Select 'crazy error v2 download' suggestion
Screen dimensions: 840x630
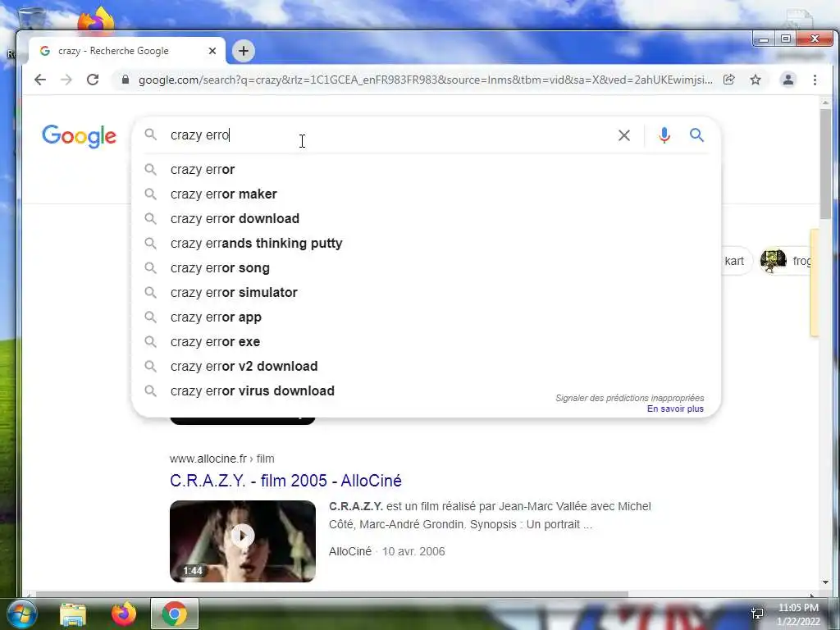(x=426, y=367)
